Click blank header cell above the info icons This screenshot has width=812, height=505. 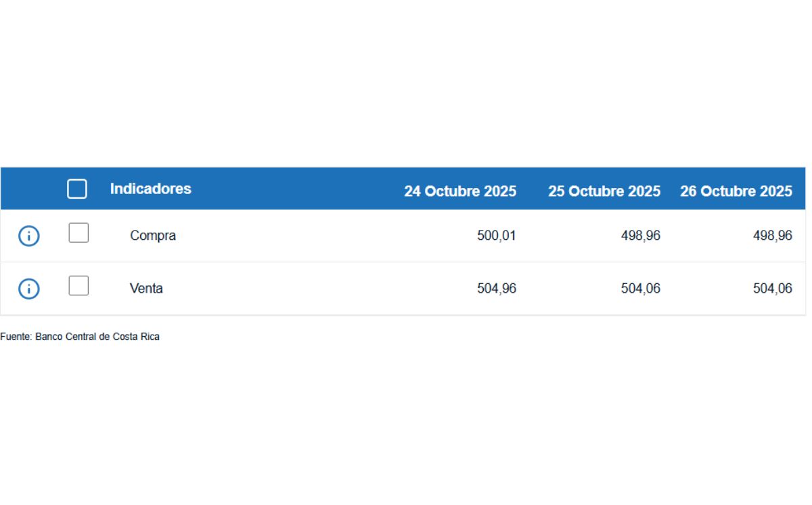(x=28, y=189)
